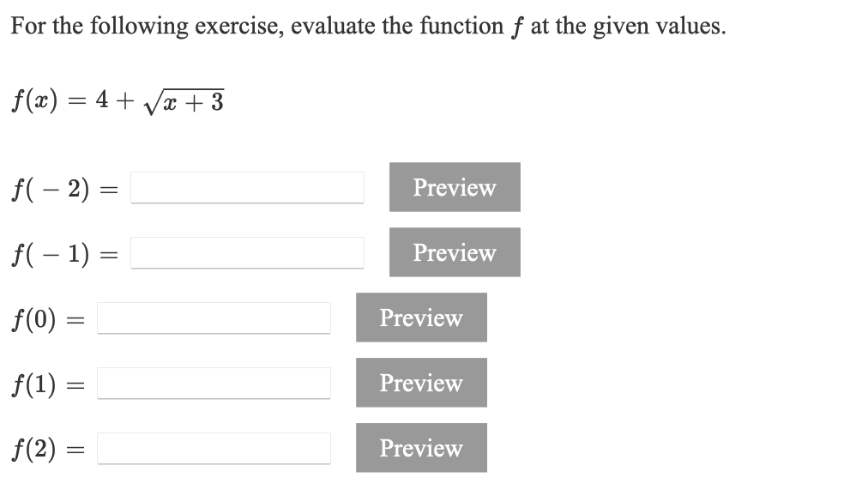The height and width of the screenshot is (496, 868).
Task: Click the Preview button next to f(−2)
Action: [x=455, y=187]
